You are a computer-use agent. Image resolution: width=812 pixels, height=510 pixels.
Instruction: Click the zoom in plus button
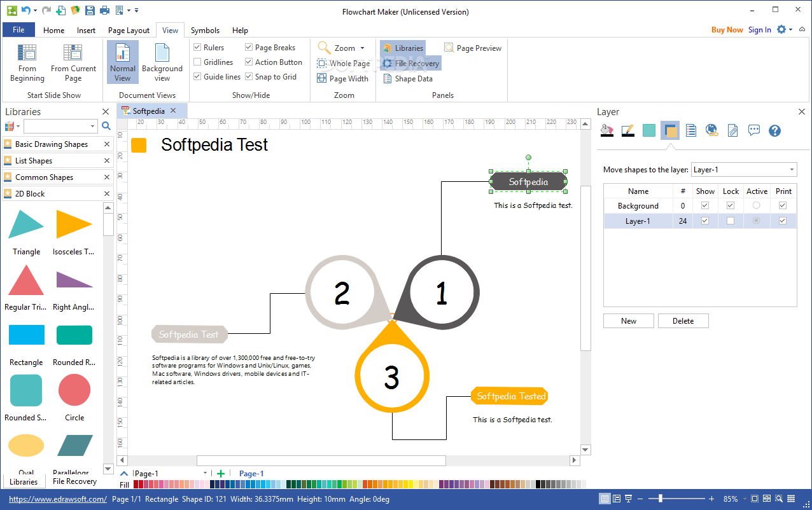click(711, 499)
